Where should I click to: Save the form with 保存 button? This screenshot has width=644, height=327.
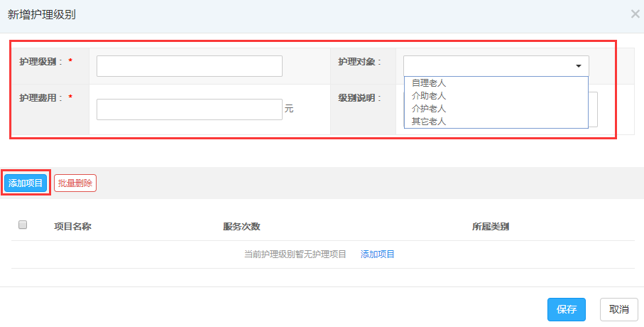click(x=566, y=309)
